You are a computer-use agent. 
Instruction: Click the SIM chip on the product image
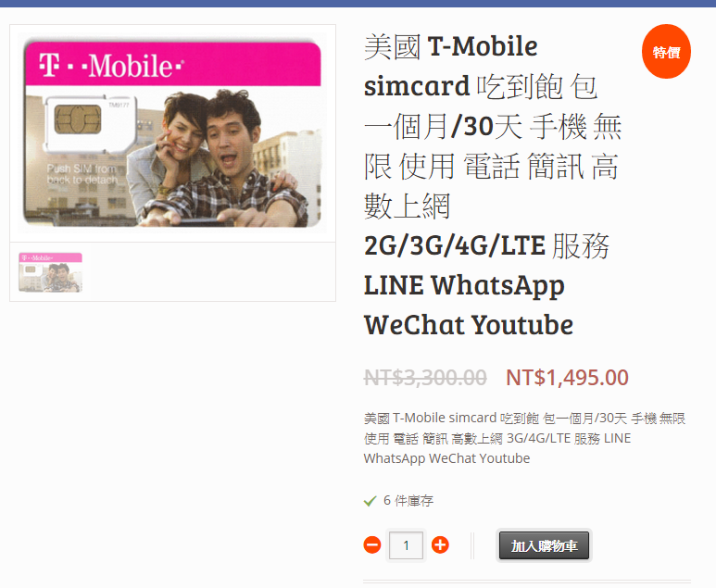(78, 119)
